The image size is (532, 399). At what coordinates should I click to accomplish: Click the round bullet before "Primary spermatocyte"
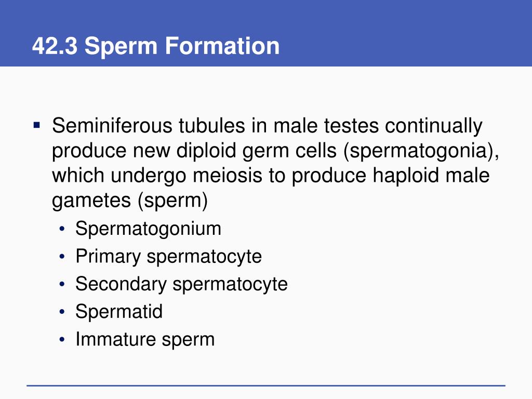[61, 257]
